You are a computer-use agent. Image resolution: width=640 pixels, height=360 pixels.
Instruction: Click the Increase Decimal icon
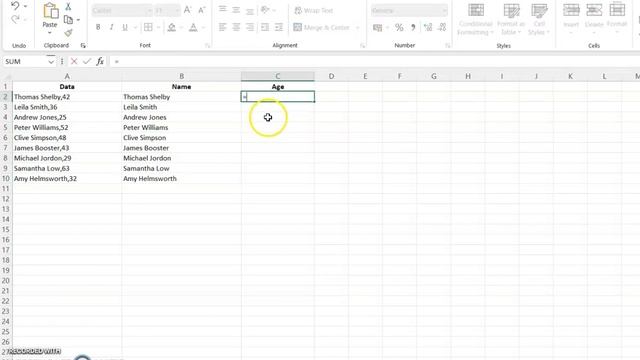click(x=428, y=27)
